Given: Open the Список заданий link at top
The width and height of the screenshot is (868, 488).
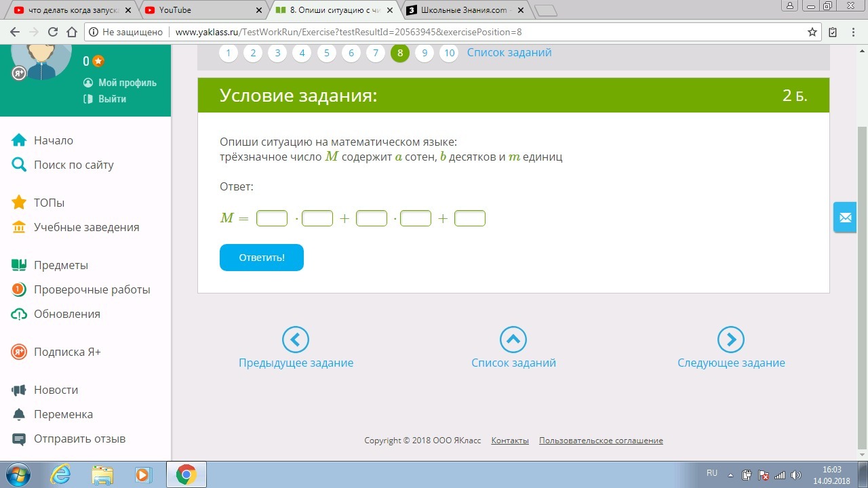Looking at the screenshot, I should click(509, 53).
